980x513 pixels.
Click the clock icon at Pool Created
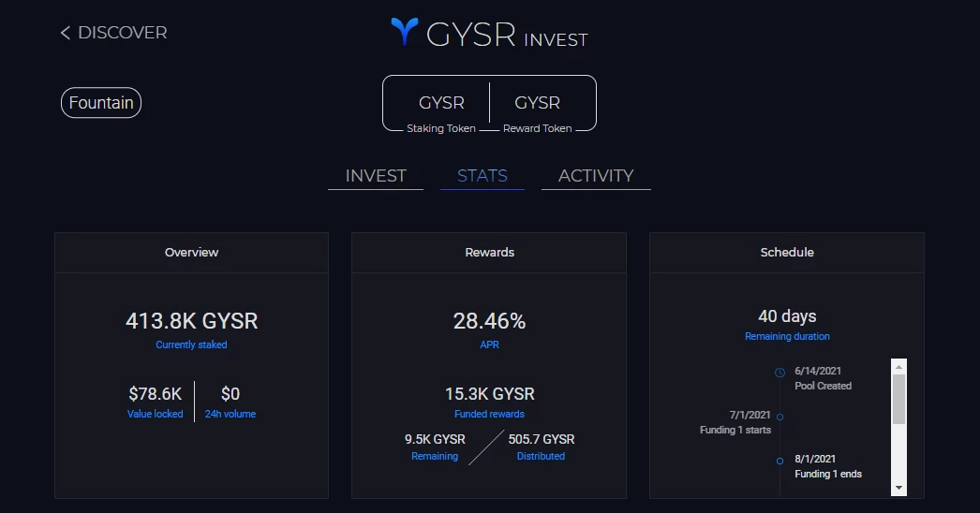pyautogui.click(x=780, y=373)
